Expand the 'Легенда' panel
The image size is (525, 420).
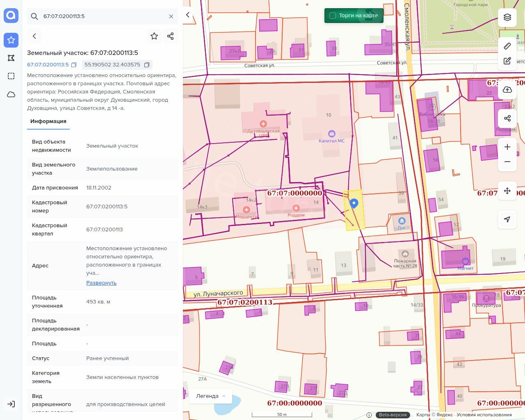[x=211, y=396]
